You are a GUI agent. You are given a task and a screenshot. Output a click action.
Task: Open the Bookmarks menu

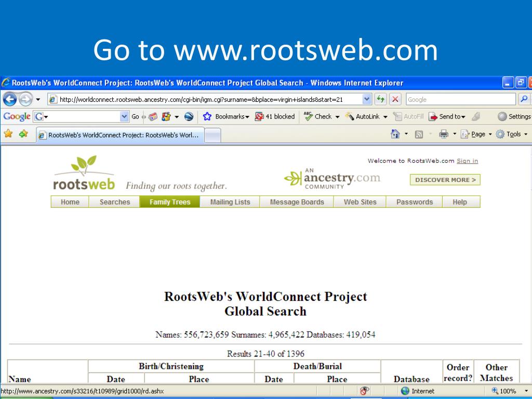tap(232, 116)
